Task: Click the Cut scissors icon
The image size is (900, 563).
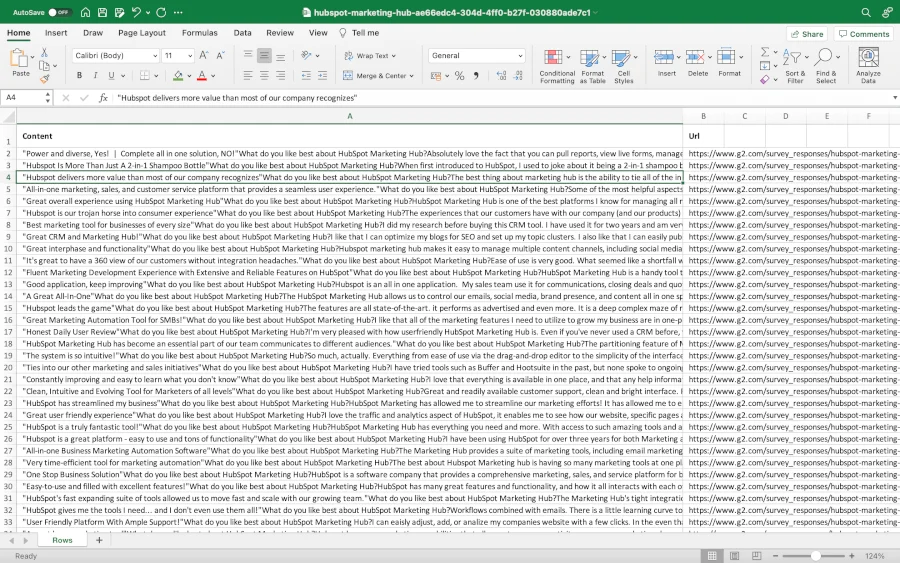Action: [x=44, y=52]
